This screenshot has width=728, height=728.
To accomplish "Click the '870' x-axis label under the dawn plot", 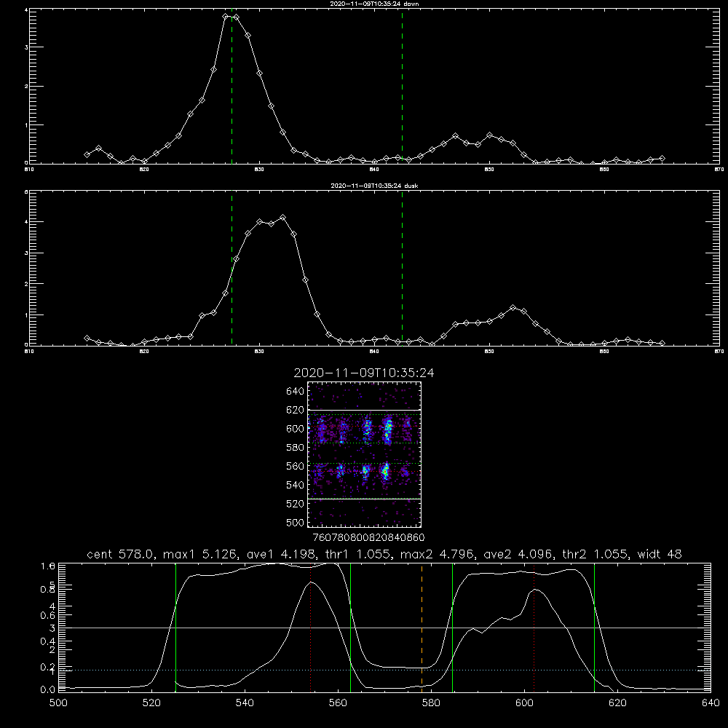I will click(719, 170).
